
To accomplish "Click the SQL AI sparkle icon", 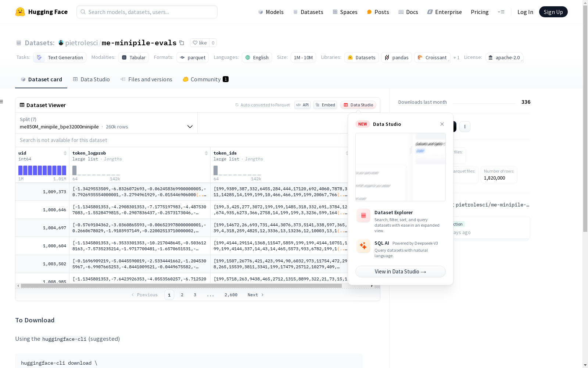I will (x=363, y=246).
